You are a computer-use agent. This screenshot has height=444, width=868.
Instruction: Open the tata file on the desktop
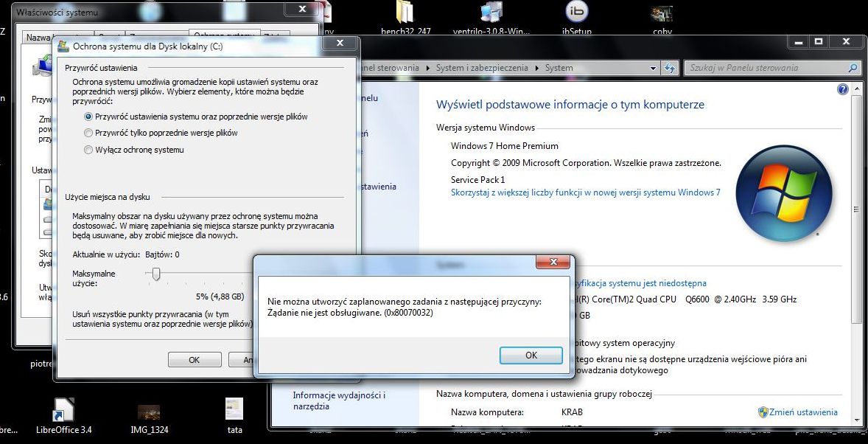pyautogui.click(x=235, y=417)
